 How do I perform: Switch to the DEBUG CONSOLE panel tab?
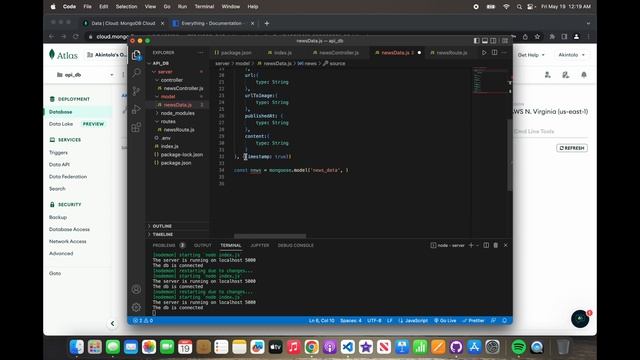click(x=296, y=245)
